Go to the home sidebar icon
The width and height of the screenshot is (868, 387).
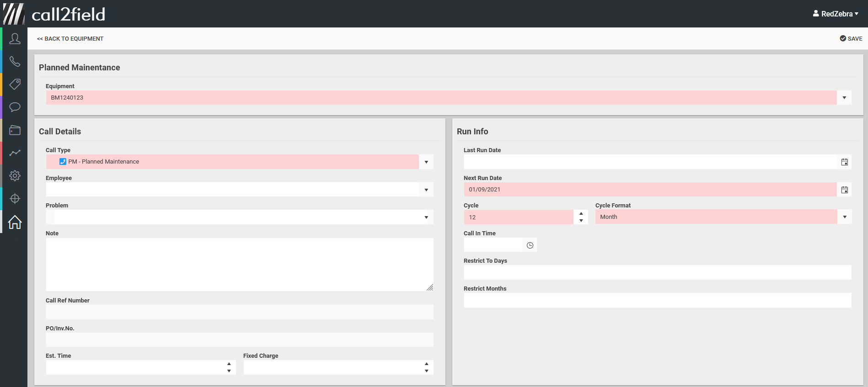15,222
